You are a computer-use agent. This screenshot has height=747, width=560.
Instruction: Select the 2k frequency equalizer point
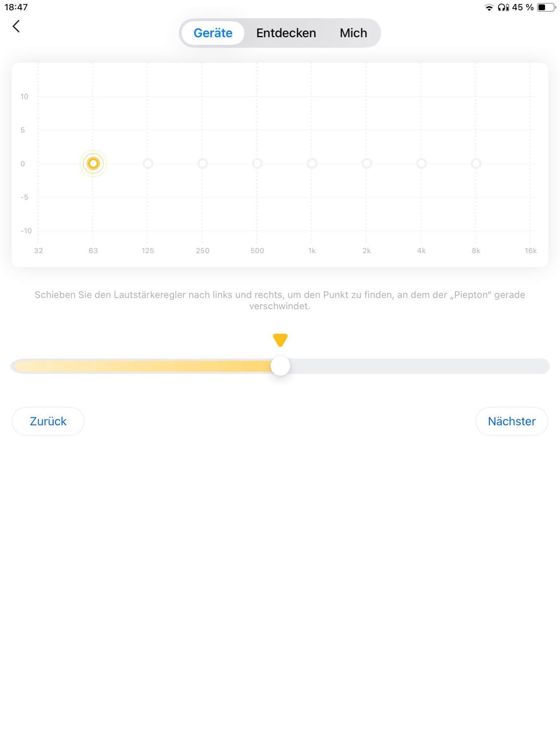(x=367, y=163)
